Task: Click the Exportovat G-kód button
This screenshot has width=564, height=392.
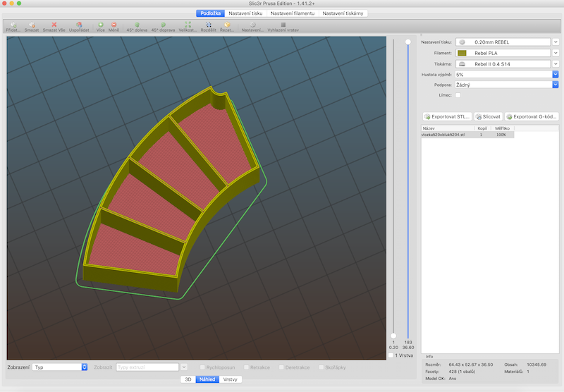Action: 532,116
